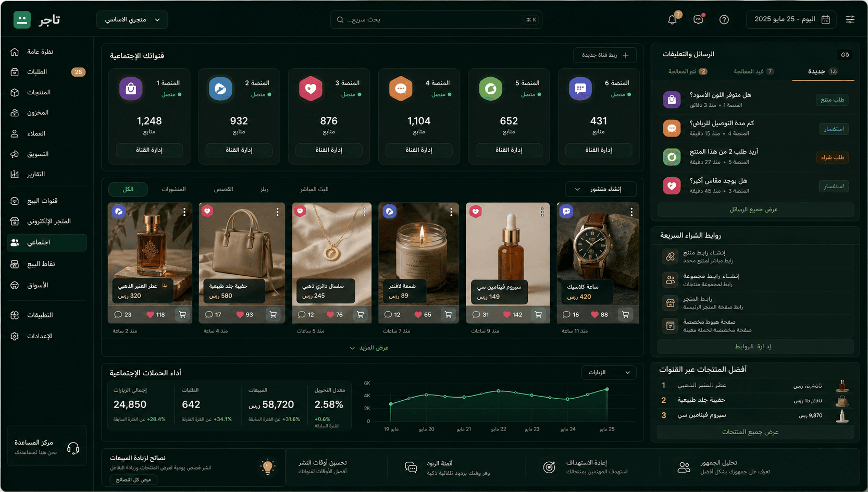The width and height of the screenshot is (868, 492).
Task: Open the notifications bell icon
Action: click(672, 20)
